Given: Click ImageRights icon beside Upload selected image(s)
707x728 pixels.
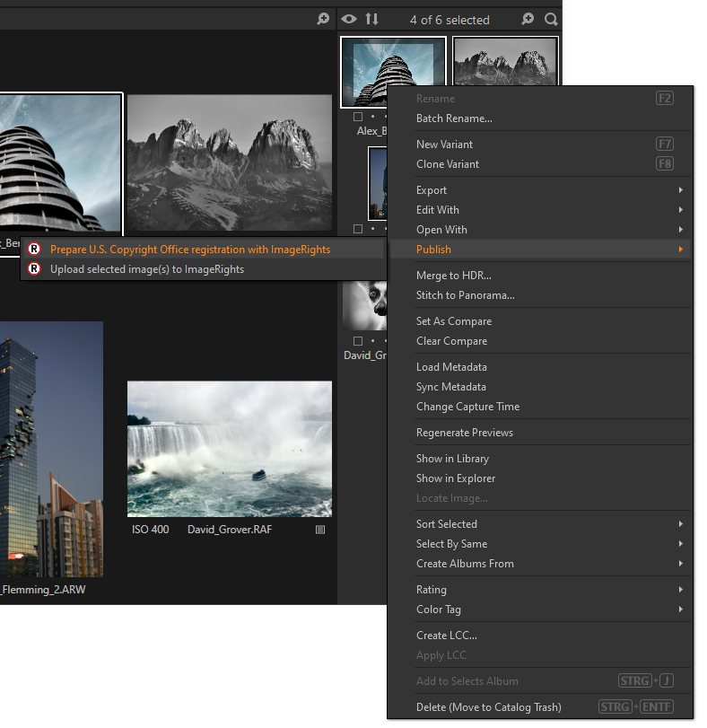Looking at the screenshot, I should 34,269.
